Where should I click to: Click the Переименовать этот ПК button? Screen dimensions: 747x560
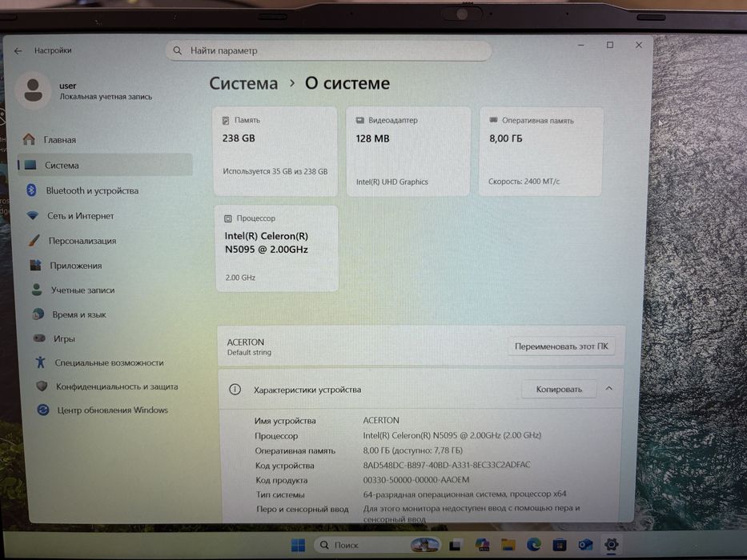[561, 346]
